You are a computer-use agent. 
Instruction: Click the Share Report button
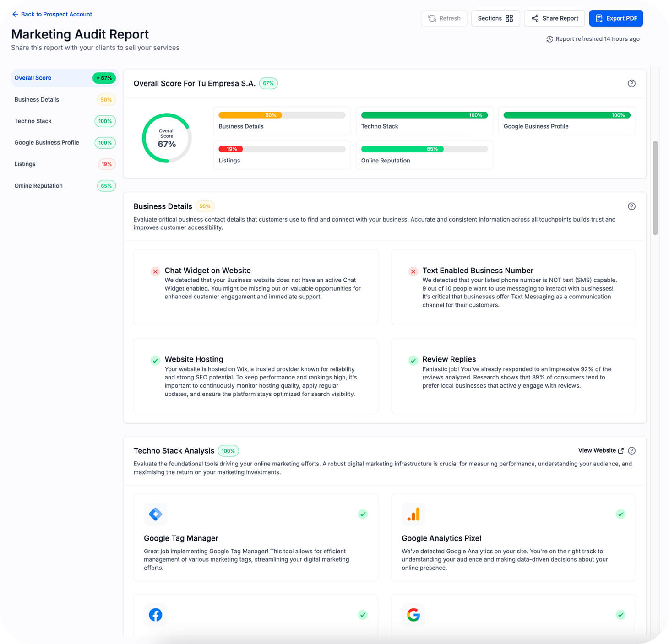(555, 18)
